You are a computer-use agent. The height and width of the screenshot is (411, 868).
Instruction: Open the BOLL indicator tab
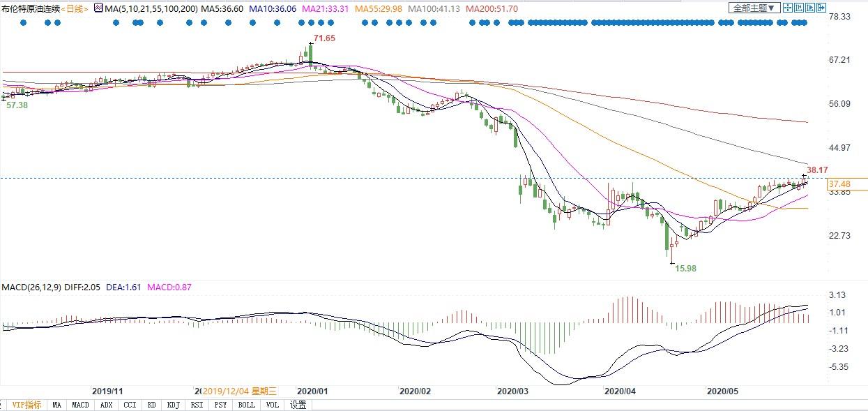coord(245,405)
